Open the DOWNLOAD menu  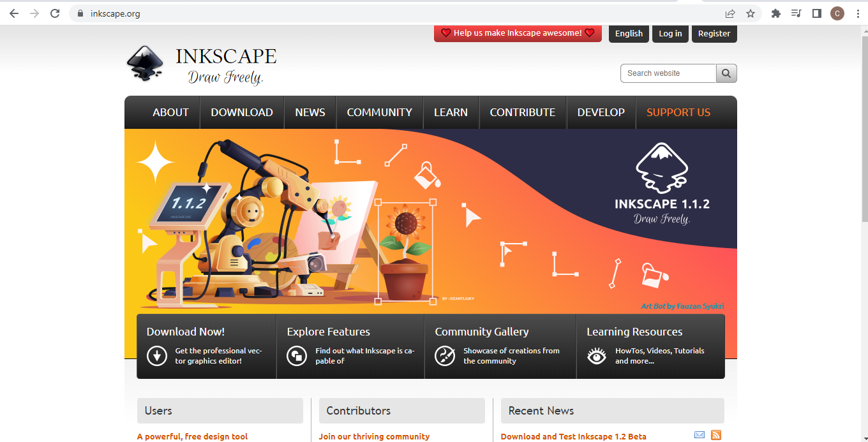242,112
